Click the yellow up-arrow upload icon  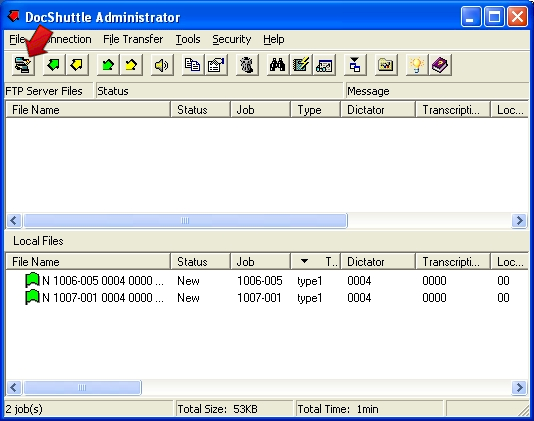tap(131, 65)
